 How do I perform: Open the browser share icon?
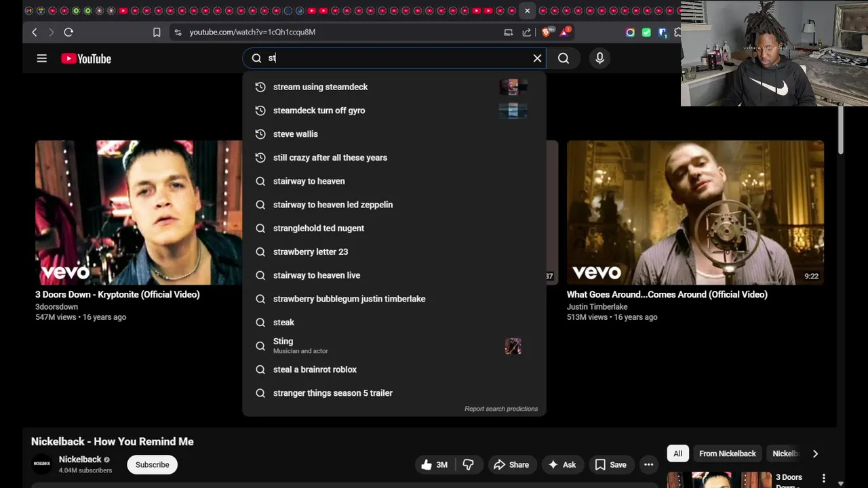526,32
